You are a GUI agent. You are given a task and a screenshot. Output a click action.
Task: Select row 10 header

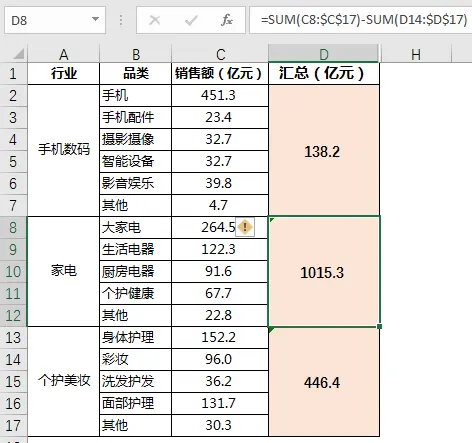pos(13,271)
